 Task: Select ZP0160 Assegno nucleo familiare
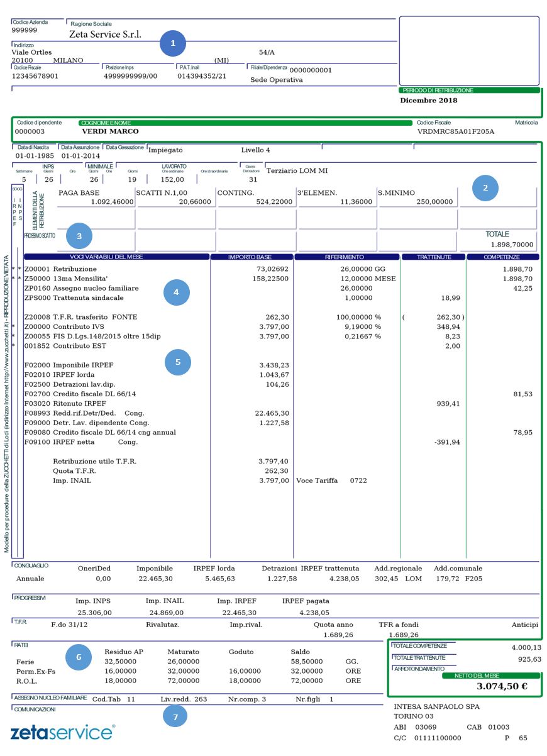pyautogui.click(x=81, y=288)
